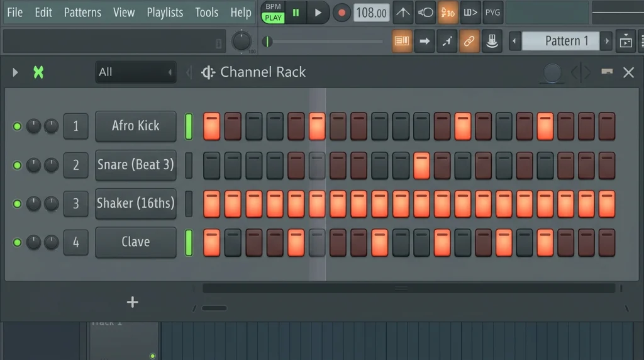Open the playlist view icon

pos(402,41)
